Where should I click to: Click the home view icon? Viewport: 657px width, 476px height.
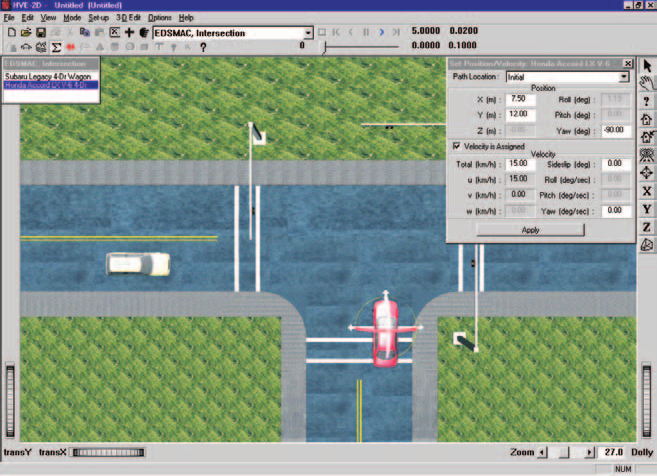point(647,119)
